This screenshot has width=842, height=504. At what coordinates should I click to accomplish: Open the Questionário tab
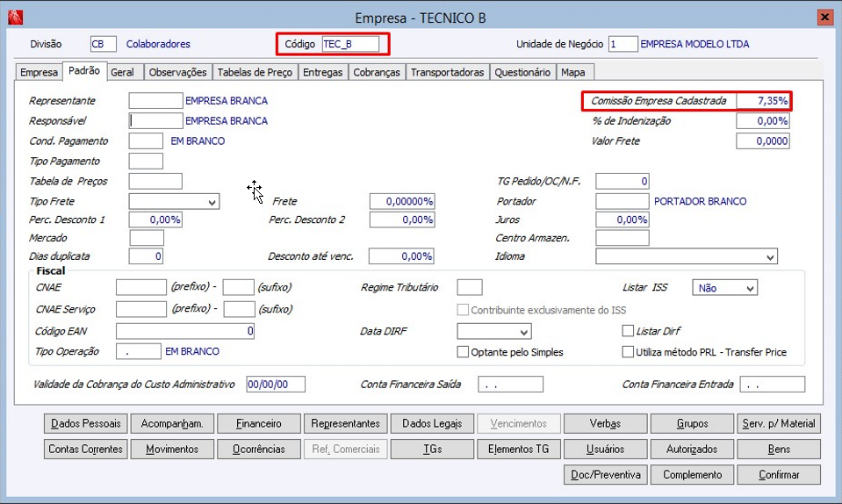coord(522,72)
